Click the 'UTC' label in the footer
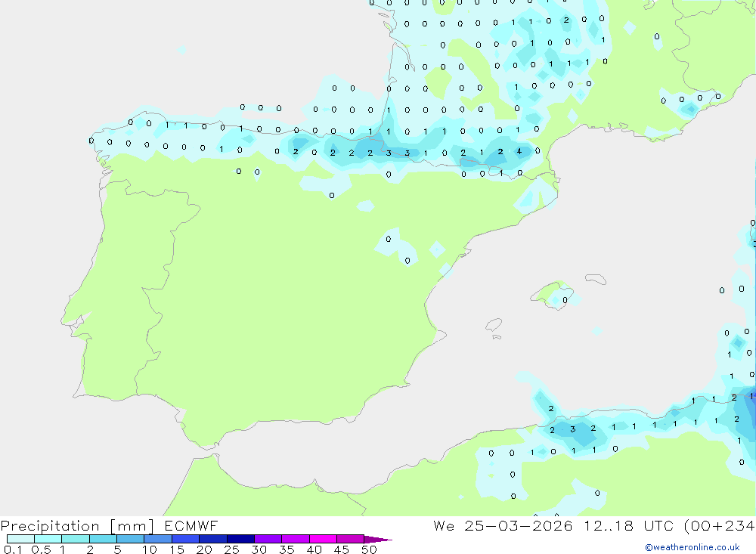 (658, 525)
